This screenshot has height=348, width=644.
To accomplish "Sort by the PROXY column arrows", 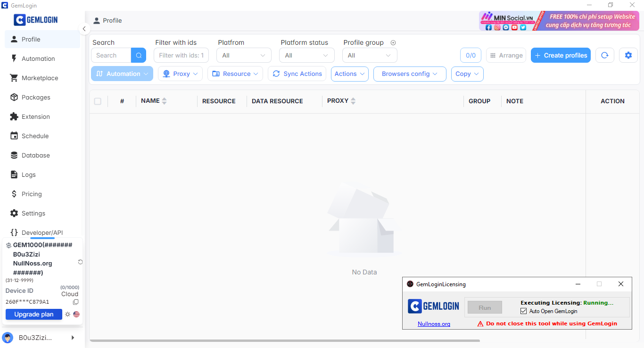I will click(x=353, y=101).
